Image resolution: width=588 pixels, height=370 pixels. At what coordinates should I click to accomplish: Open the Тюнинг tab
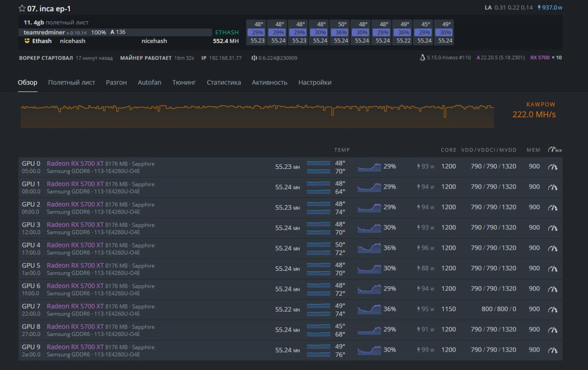[184, 82]
